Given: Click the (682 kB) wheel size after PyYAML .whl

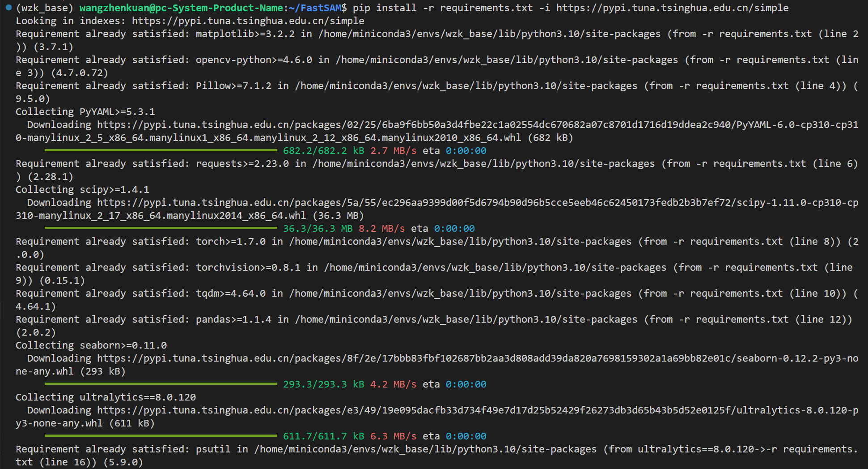Looking at the screenshot, I should point(550,138).
